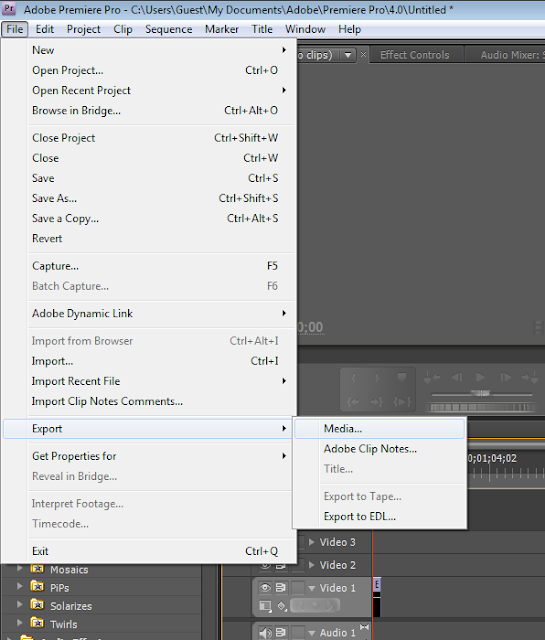Mute Audio 1 track speaker toggle
545x640 pixels.
pyautogui.click(x=265, y=633)
